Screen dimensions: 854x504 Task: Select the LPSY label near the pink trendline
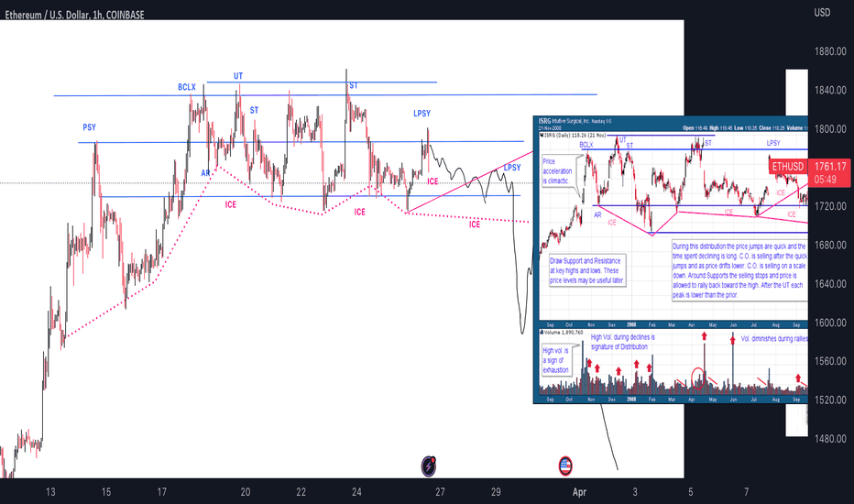pyautogui.click(x=512, y=168)
